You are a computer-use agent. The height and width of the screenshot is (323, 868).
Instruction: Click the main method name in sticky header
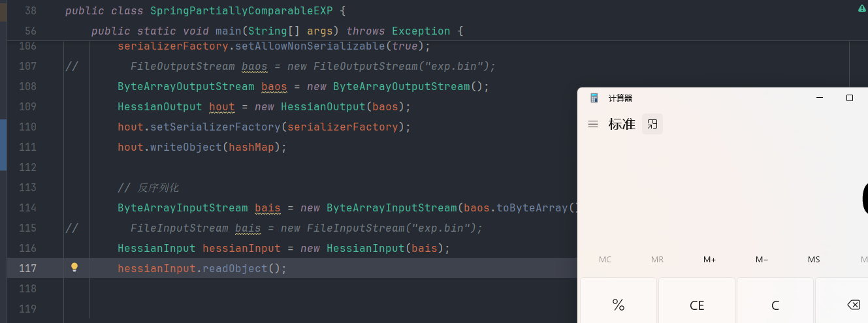229,31
